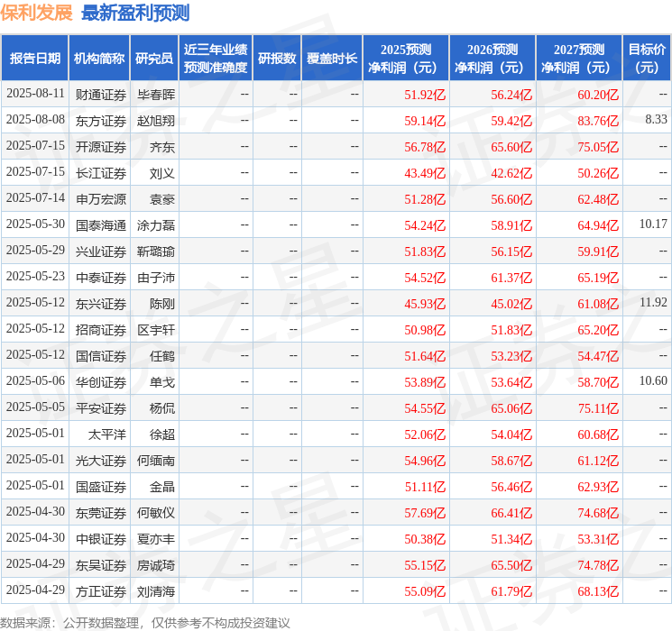The width and height of the screenshot is (672, 631).
Task: Select the 方正证券 institution cell
Action: pyautogui.click(x=101, y=591)
